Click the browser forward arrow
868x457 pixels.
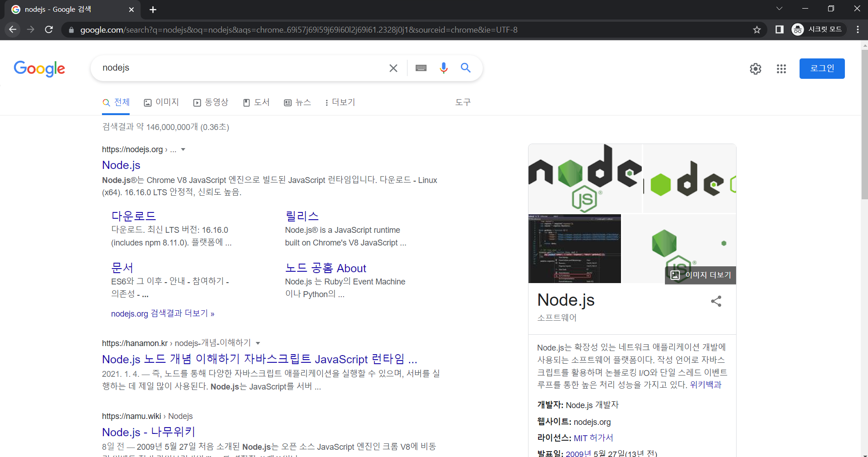click(31, 29)
